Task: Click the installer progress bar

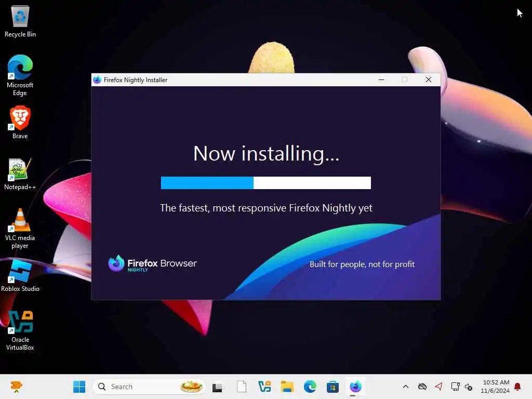Action: click(x=266, y=182)
